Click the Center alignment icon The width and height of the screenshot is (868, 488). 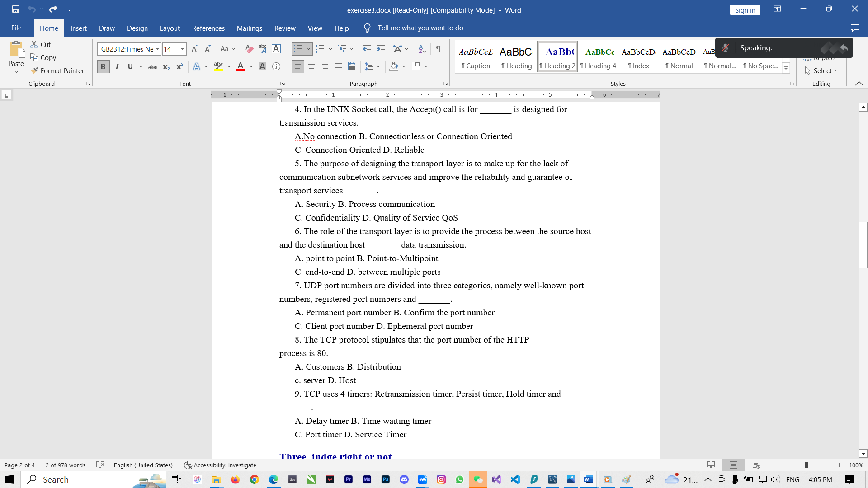coord(311,67)
